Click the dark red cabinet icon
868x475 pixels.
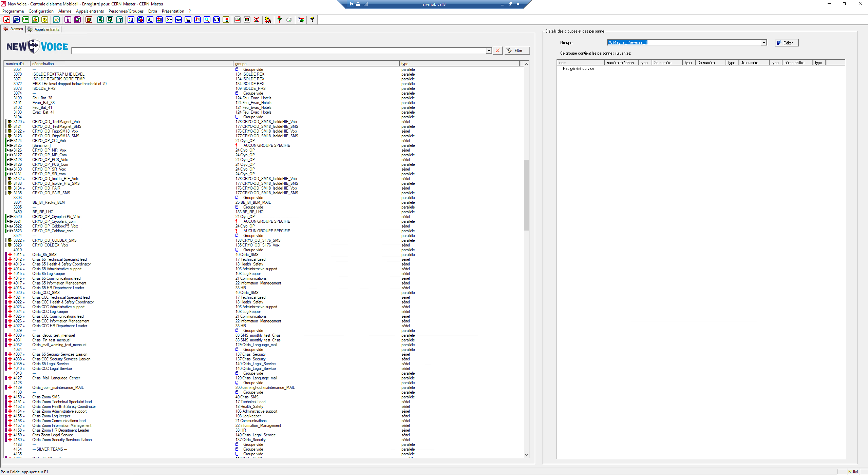pyautogui.click(x=89, y=20)
